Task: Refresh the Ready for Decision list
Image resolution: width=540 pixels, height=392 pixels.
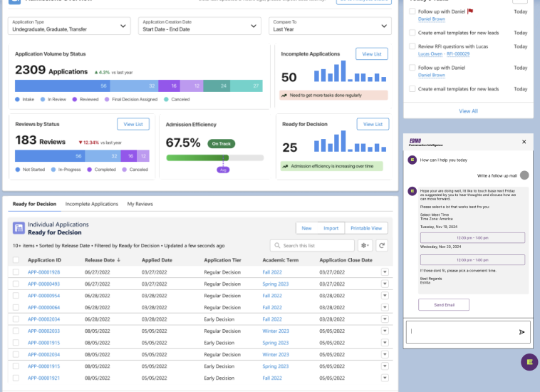Action: click(x=382, y=245)
